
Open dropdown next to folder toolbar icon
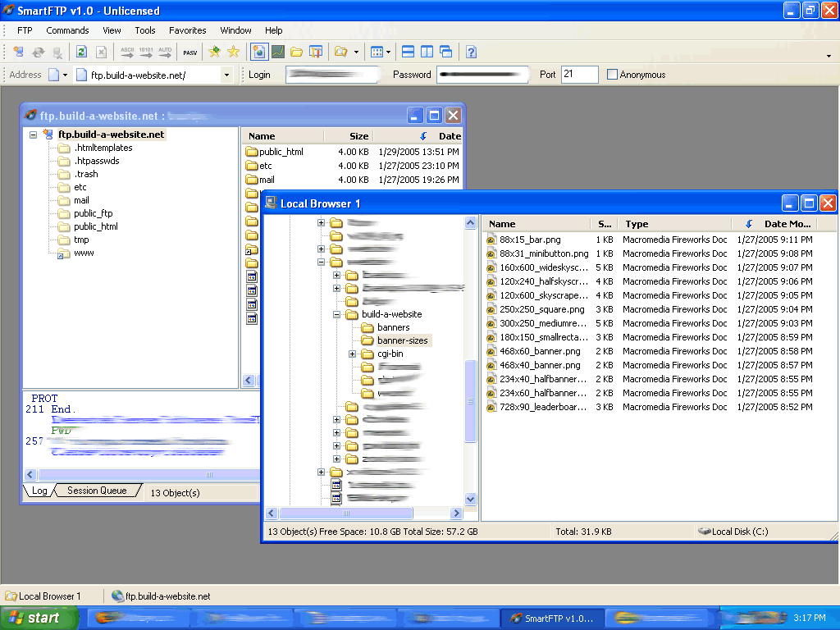(x=356, y=52)
